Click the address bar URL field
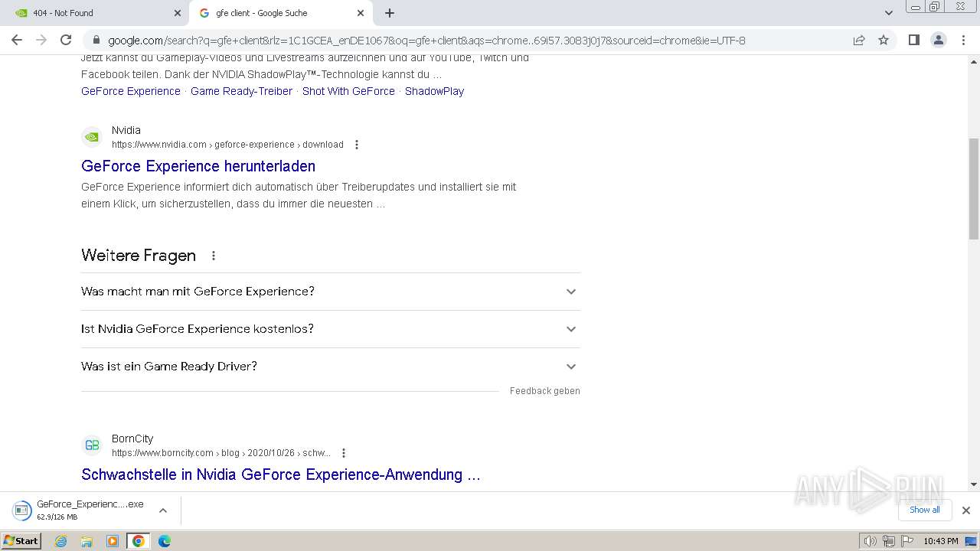Image resolution: width=980 pixels, height=551 pixels. coord(426,41)
